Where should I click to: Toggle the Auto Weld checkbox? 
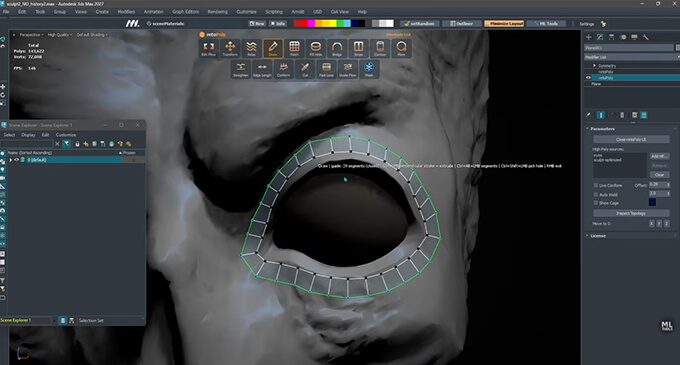point(595,194)
